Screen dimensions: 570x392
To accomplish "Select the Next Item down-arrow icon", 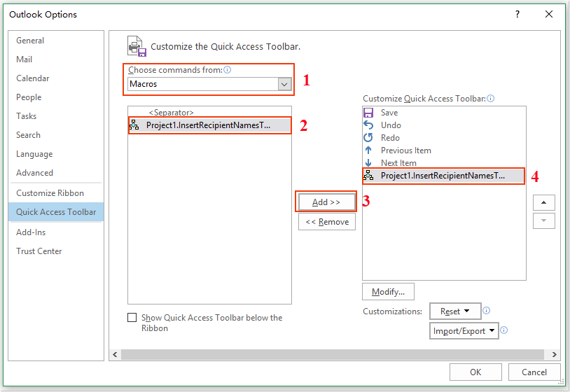I will pos(368,163).
